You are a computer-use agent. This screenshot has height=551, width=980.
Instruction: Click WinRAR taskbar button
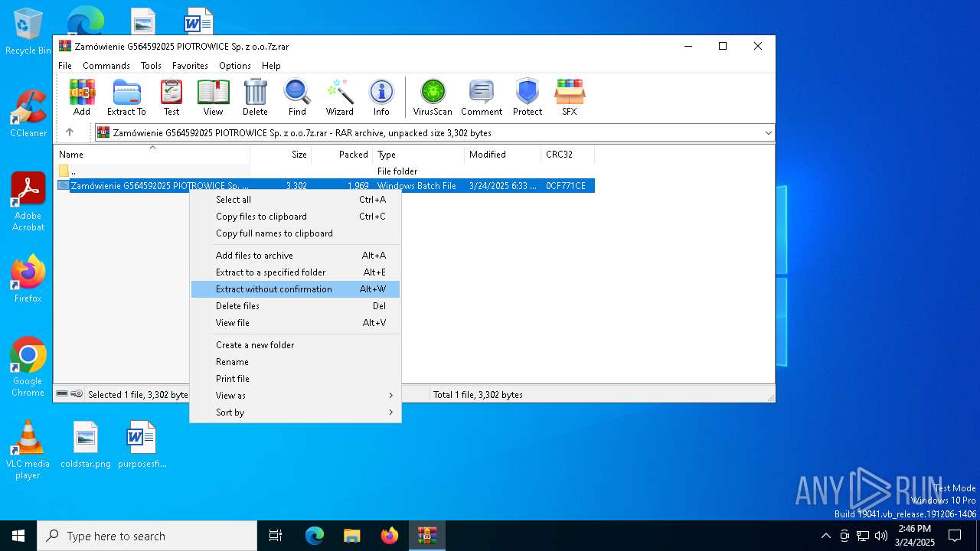point(426,536)
